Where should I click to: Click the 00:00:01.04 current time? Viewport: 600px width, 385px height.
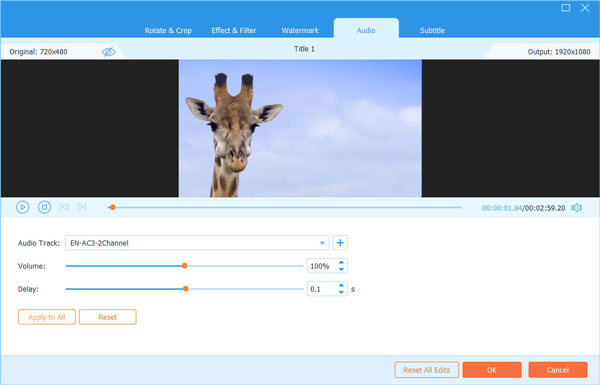pos(502,208)
